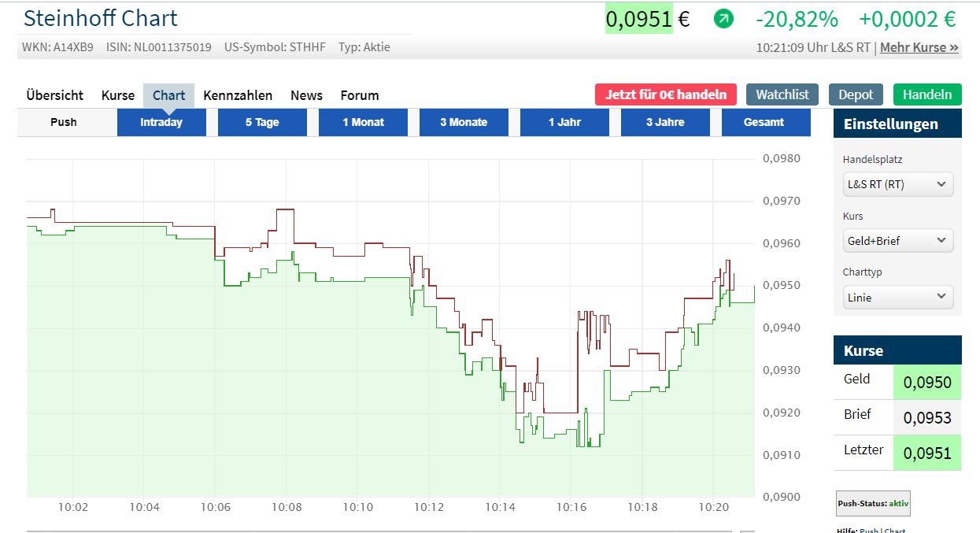Select the 3 Jahre chart range

coord(665,122)
